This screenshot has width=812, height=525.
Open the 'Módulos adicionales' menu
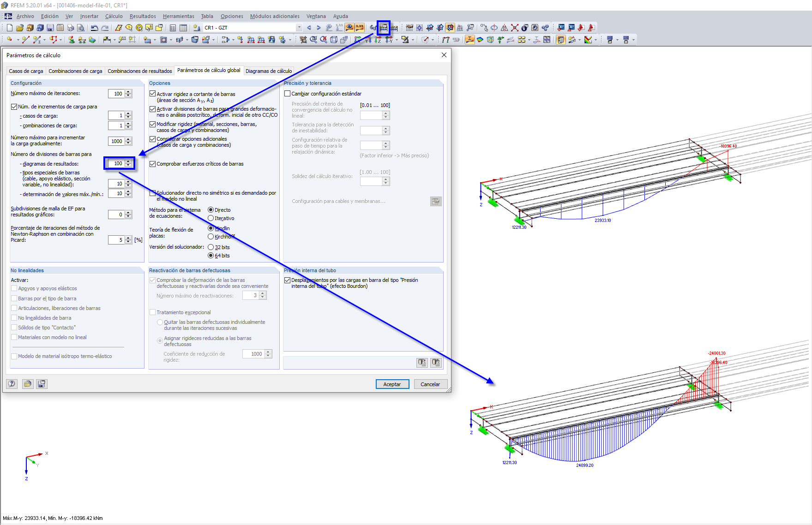coord(275,16)
